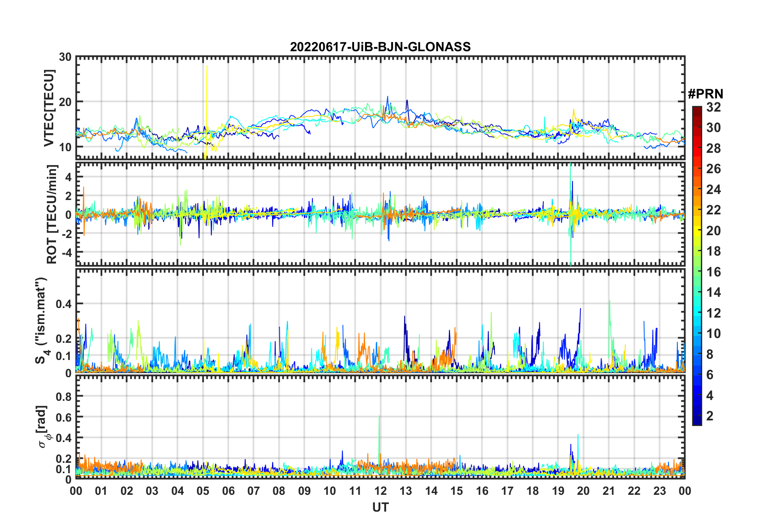Screen dimensions: 761x532
Task: Pick the dark blue colorbar region beside 2
Action: coord(697,416)
